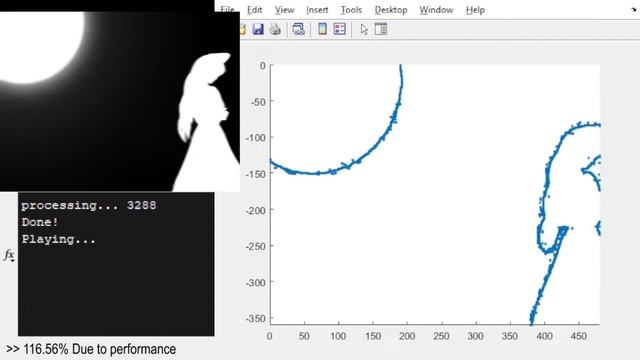This screenshot has height=360, width=640.
Task: Open the Edit menu
Action: click(x=254, y=10)
